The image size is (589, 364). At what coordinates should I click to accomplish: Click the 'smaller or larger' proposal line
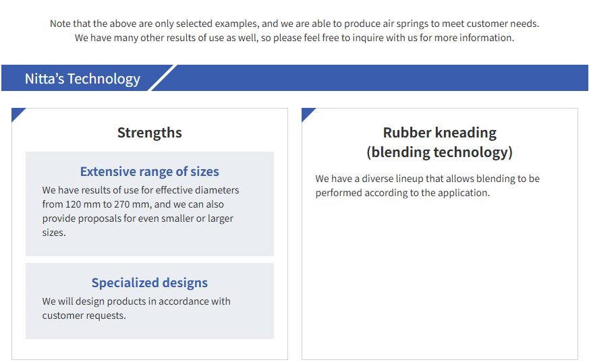coord(138,218)
